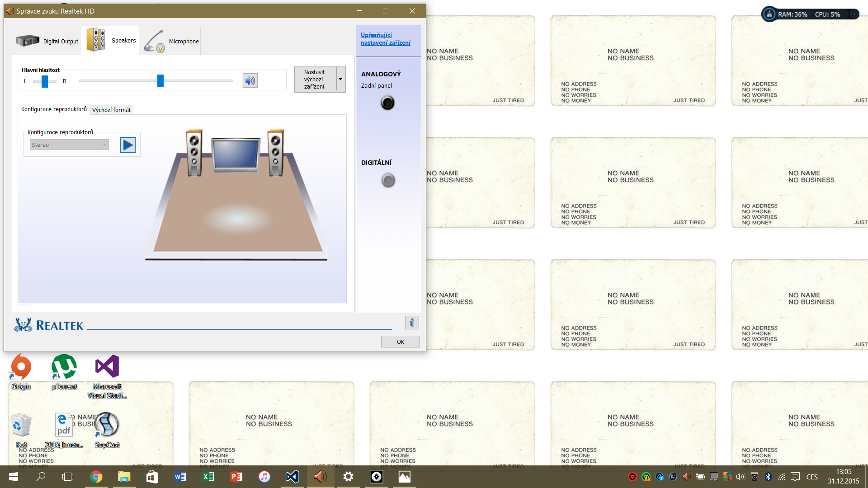Click the left speaker in the room

[x=194, y=153]
